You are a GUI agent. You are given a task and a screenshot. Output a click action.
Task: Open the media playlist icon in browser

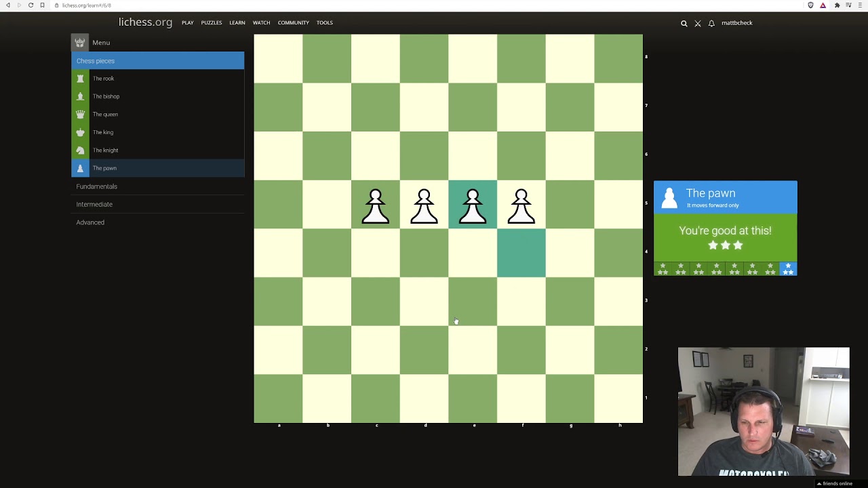point(848,5)
